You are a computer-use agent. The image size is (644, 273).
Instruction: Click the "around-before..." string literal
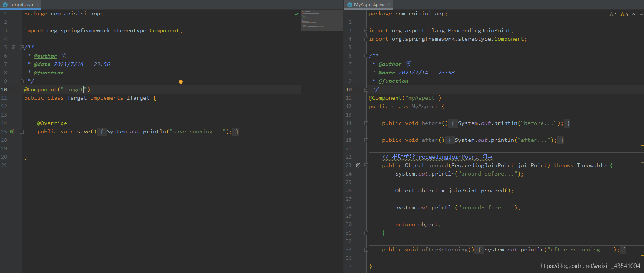point(488,174)
